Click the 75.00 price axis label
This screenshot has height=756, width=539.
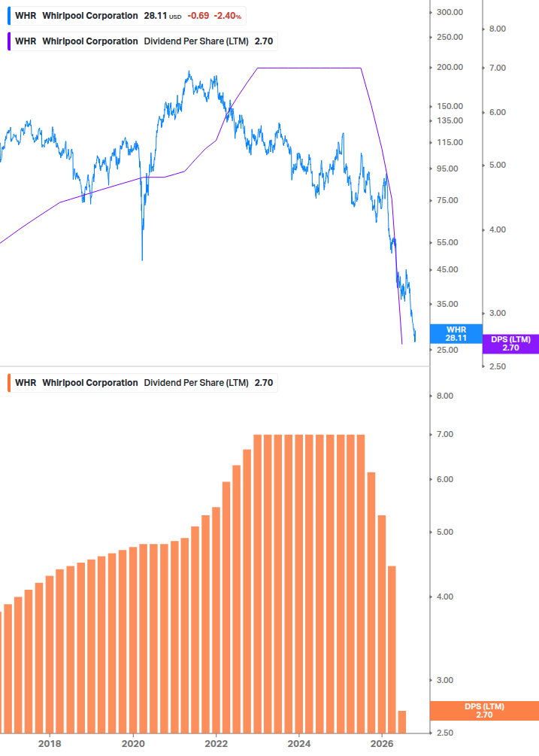(447, 201)
